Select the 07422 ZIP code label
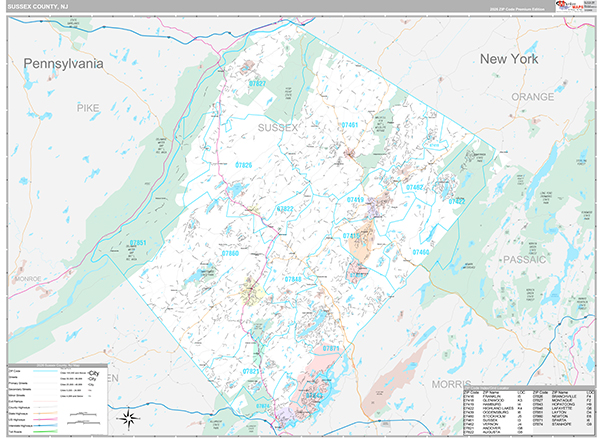Image resolution: width=600 pixels, height=438 pixels. [457, 201]
